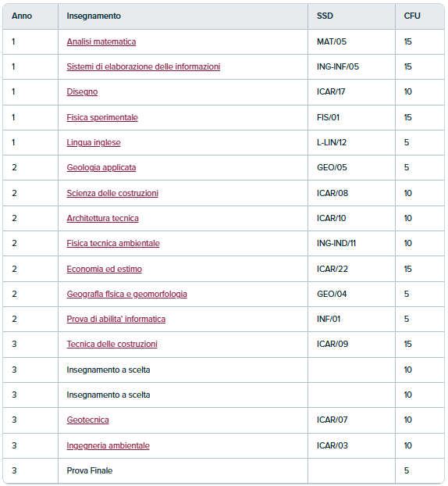Screen dimensions: 448x486
Task: Select the Lingua inglese link
Action: (x=94, y=142)
